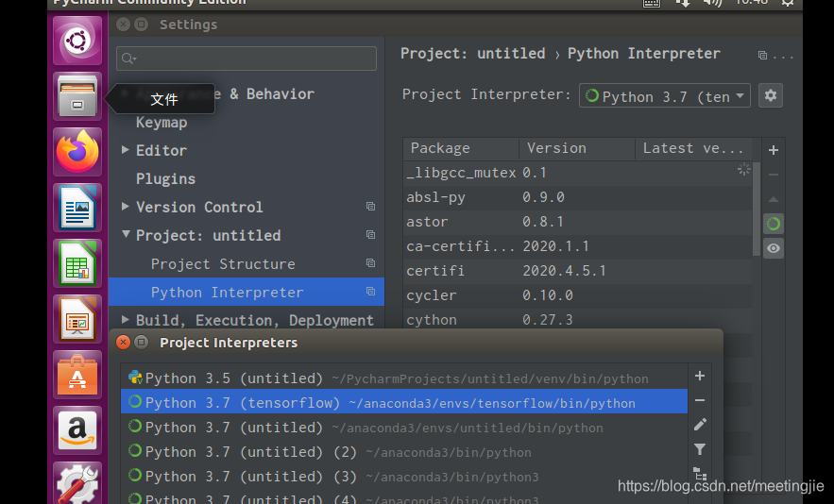Viewport: 834px width, 504px height.
Task: Select the certifi package row
Action: click(578, 271)
